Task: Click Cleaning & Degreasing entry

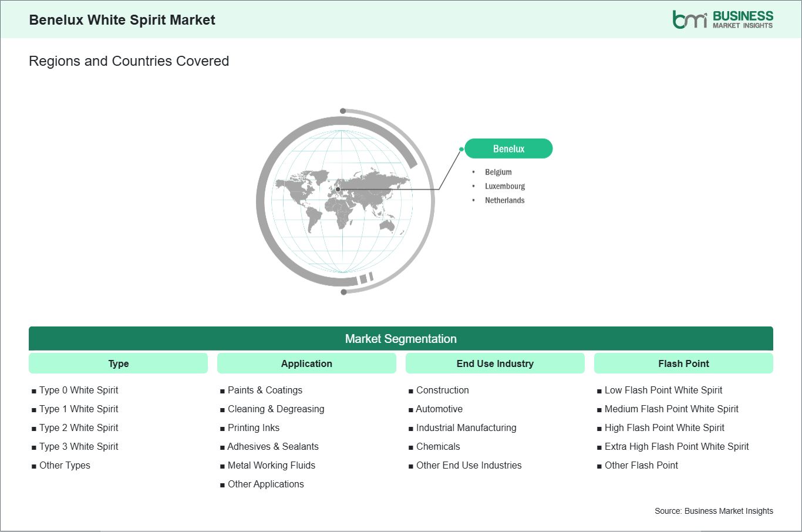Action: 276,409
